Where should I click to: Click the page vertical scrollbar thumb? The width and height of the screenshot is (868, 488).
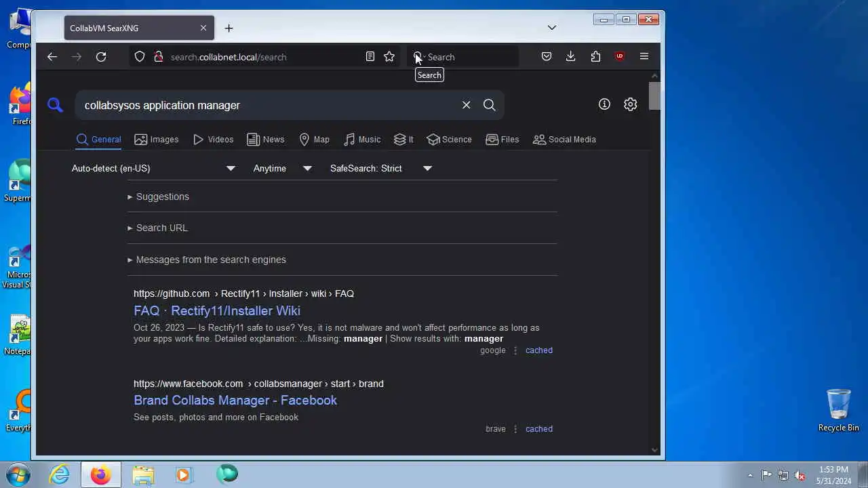(654, 96)
